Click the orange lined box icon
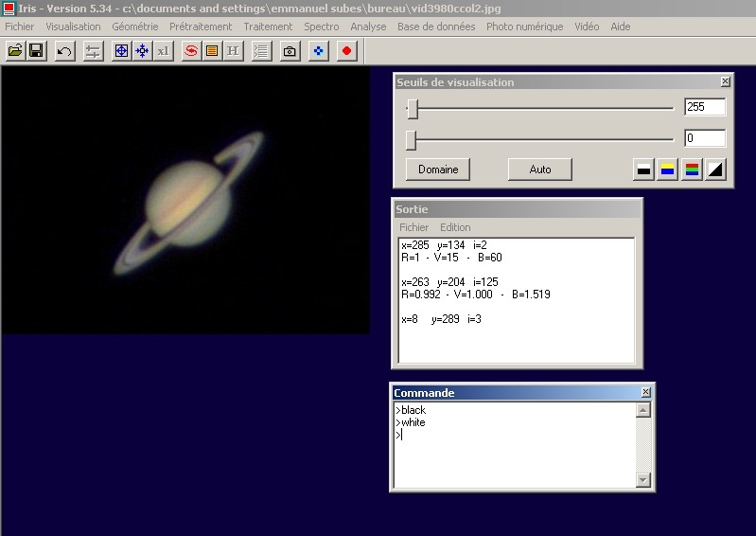Image resolution: width=756 pixels, height=536 pixels. click(x=212, y=50)
